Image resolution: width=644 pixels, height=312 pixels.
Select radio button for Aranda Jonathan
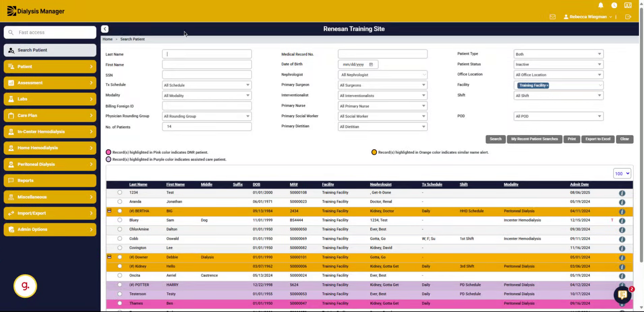point(120,202)
